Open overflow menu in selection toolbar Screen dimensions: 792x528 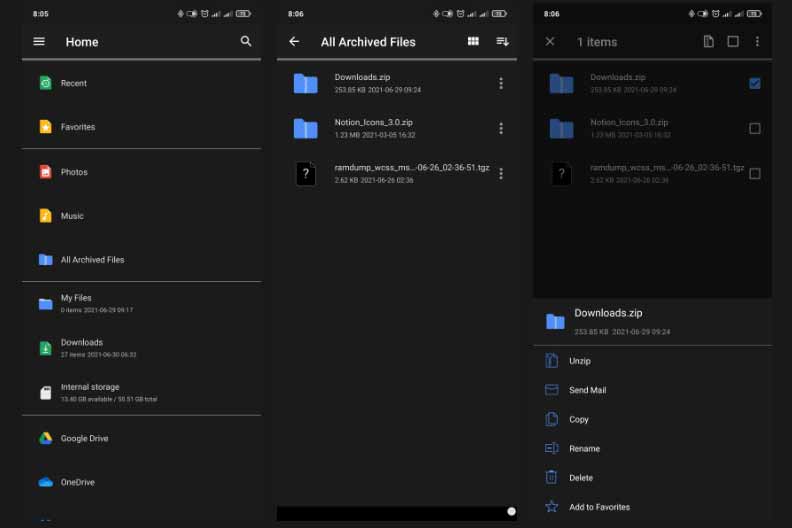pos(757,41)
